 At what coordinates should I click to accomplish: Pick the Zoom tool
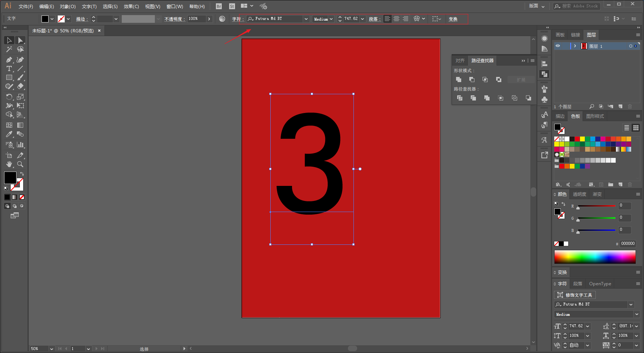[20, 164]
